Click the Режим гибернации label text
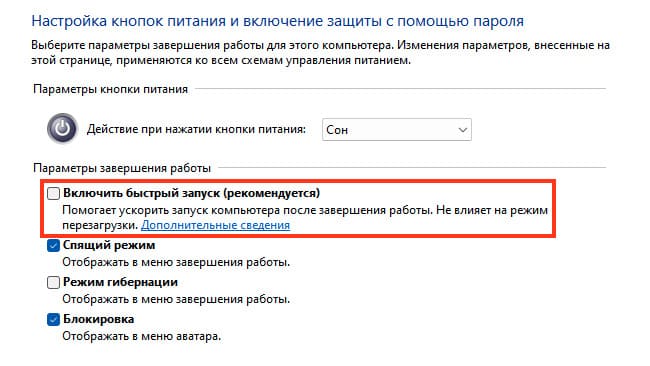 tap(120, 282)
